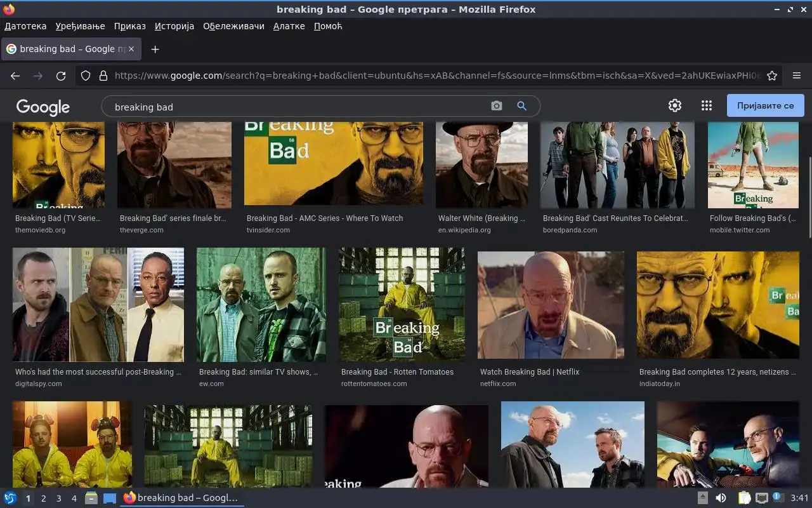812x508 pixels.
Task: Switch to workspace 4 in the taskbar
Action: tap(74, 498)
